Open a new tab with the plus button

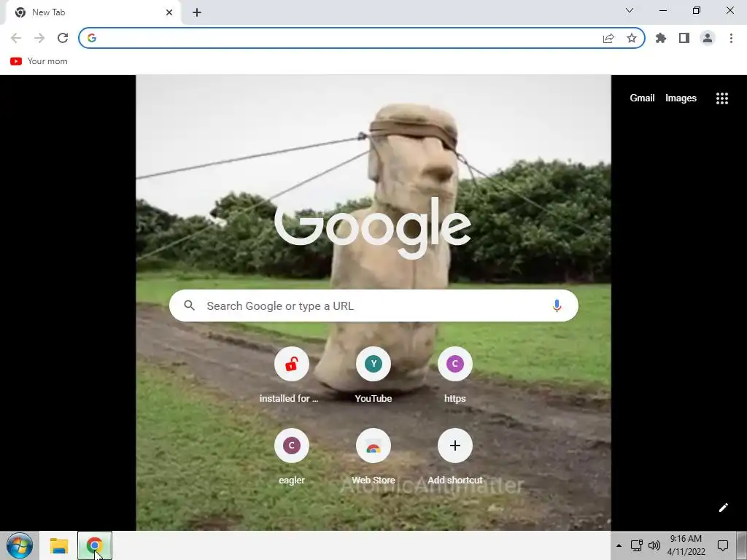pyautogui.click(x=197, y=12)
